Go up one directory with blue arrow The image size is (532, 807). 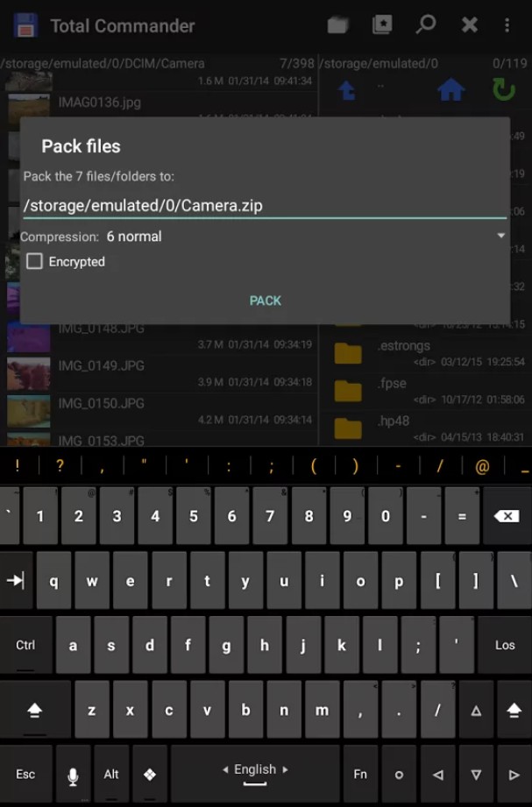click(x=346, y=90)
